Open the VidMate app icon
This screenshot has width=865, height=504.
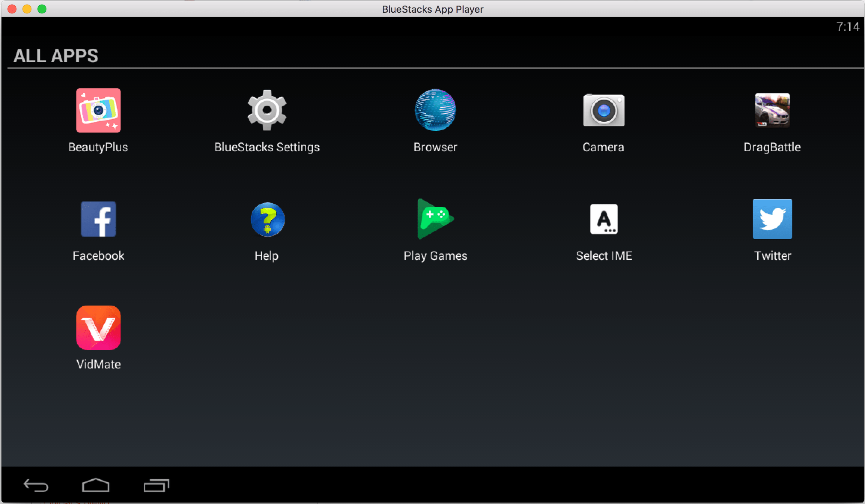click(98, 328)
